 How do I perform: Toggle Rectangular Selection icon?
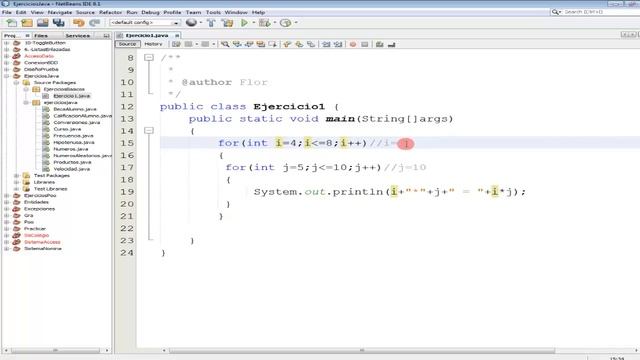tap(272, 44)
